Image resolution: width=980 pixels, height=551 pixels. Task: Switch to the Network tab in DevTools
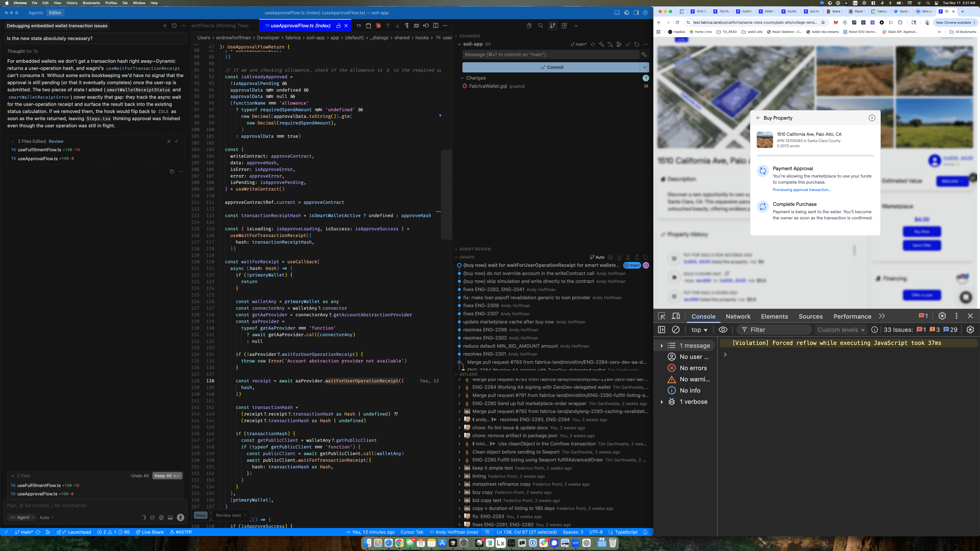click(x=738, y=316)
